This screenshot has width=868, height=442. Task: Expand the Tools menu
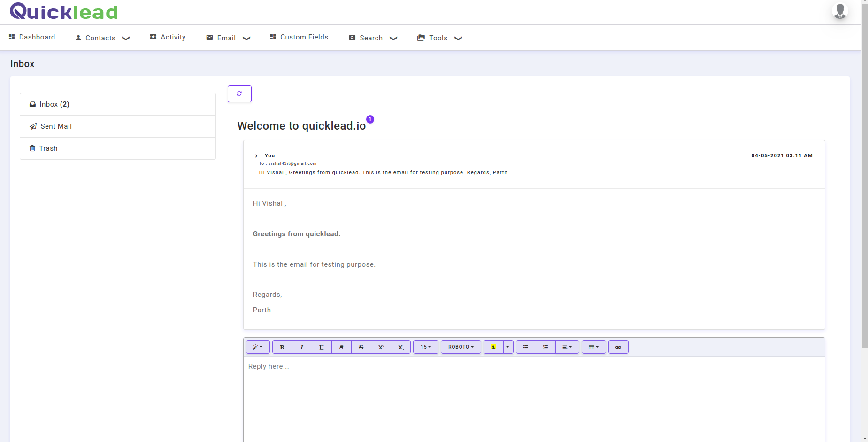[440, 38]
